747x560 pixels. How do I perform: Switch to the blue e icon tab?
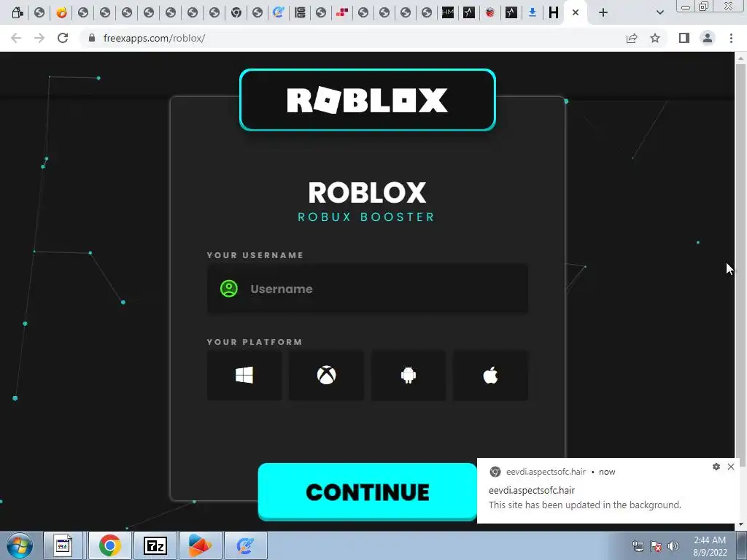point(279,13)
